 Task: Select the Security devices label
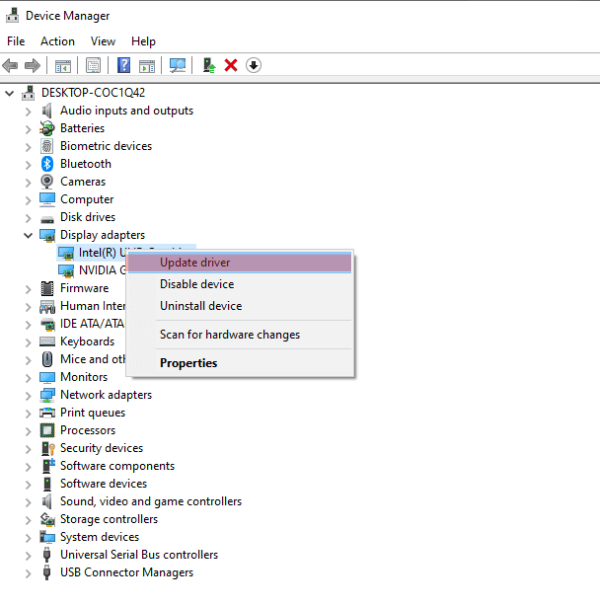point(101,448)
